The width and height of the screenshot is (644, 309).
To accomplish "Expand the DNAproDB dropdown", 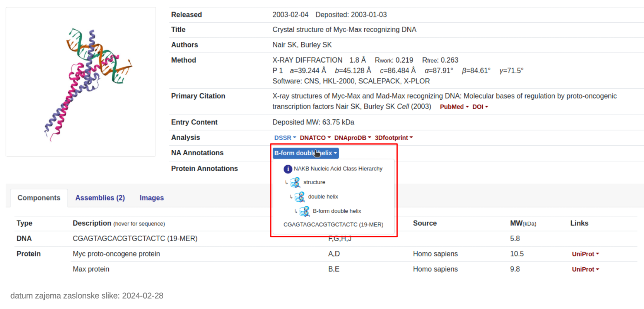I will coord(353,138).
